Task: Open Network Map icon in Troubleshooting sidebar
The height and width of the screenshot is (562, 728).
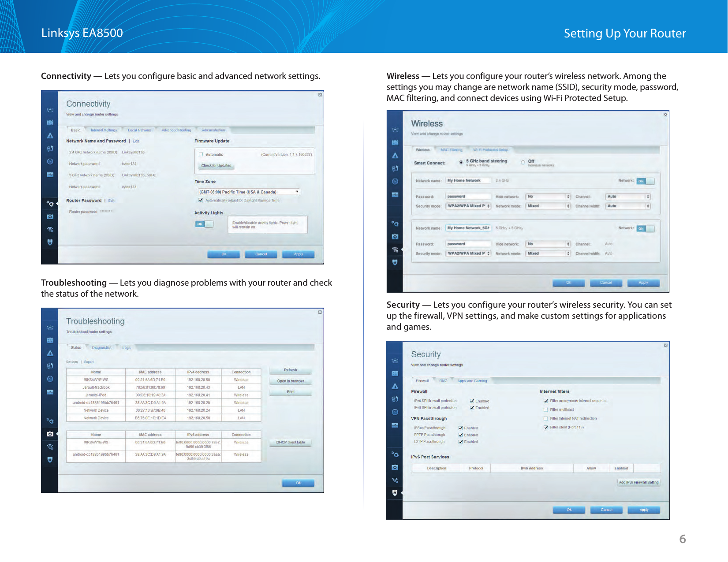Action: click(50, 328)
